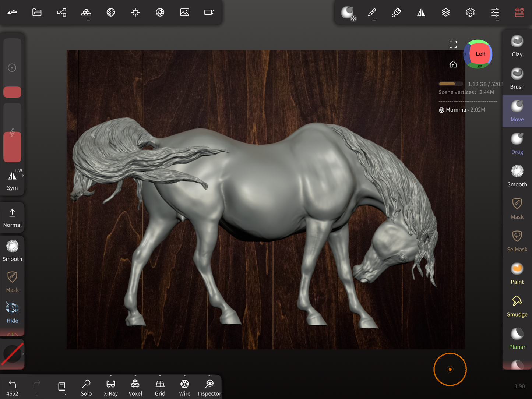Toggle X-Ray mode
Viewport: 532px width, 399px height.
click(x=110, y=388)
